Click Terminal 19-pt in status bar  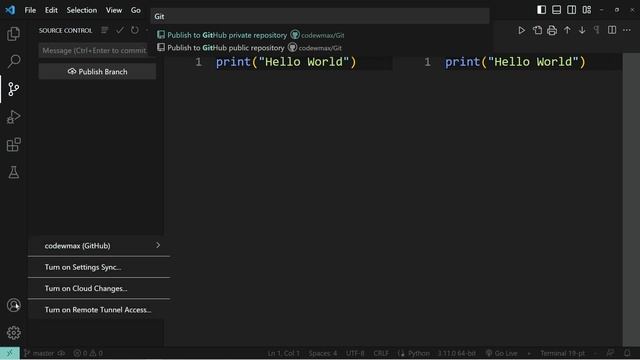coord(562,353)
